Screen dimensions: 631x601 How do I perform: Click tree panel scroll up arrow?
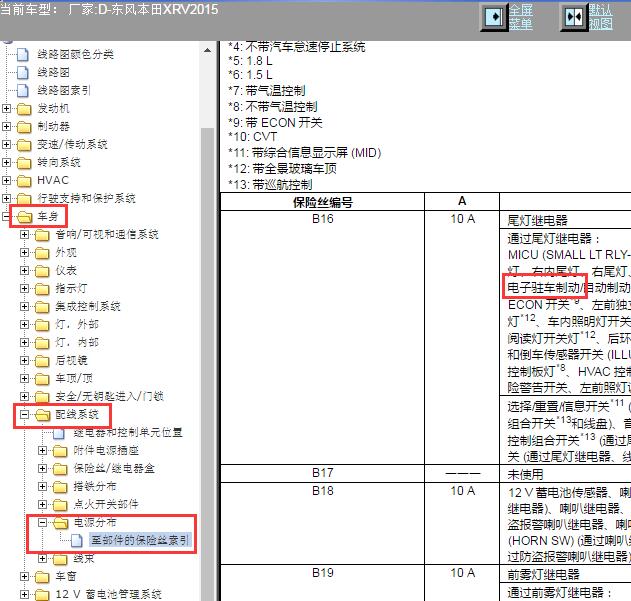tap(207, 50)
